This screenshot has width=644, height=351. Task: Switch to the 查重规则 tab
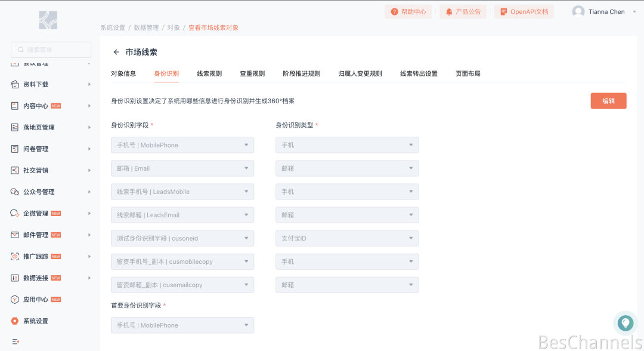pos(252,73)
